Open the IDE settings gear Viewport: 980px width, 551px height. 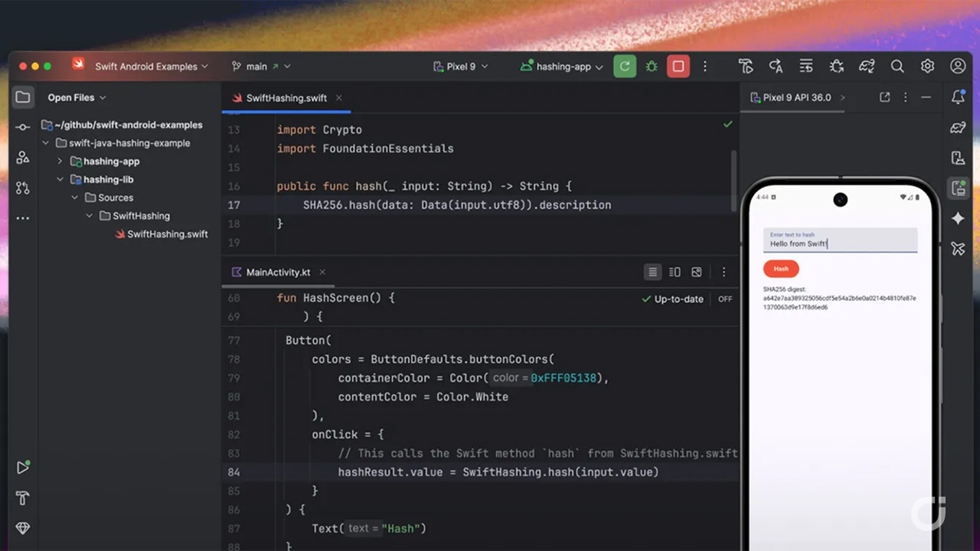point(927,67)
